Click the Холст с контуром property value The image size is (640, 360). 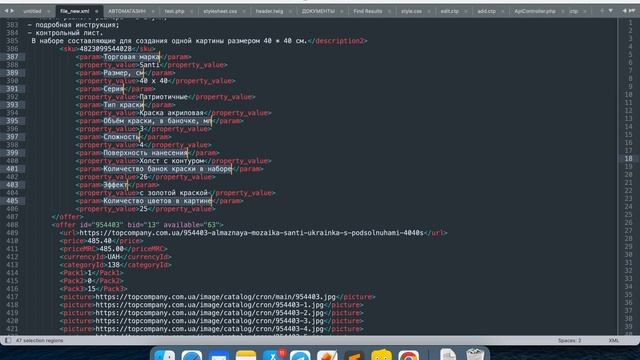point(171,161)
